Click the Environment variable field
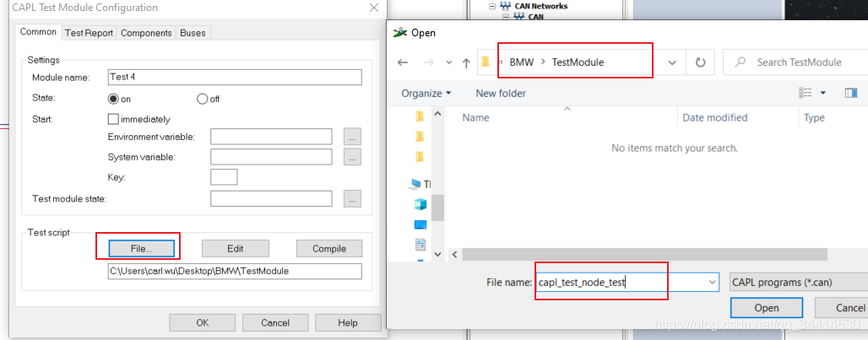 click(271, 137)
